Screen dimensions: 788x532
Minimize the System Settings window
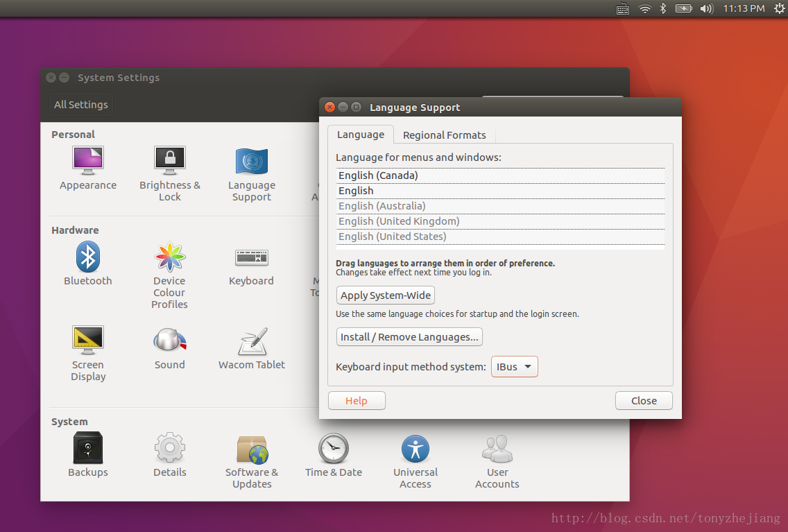point(65,78)
